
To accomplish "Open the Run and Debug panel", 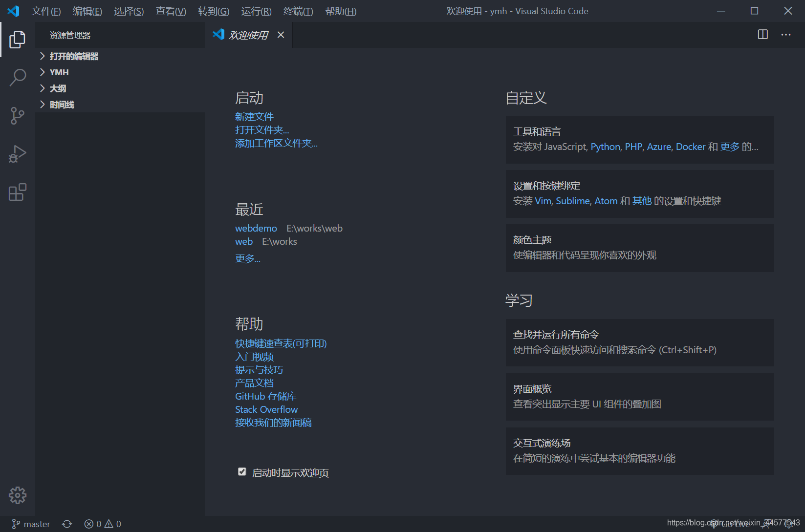I will pos(17,153).
